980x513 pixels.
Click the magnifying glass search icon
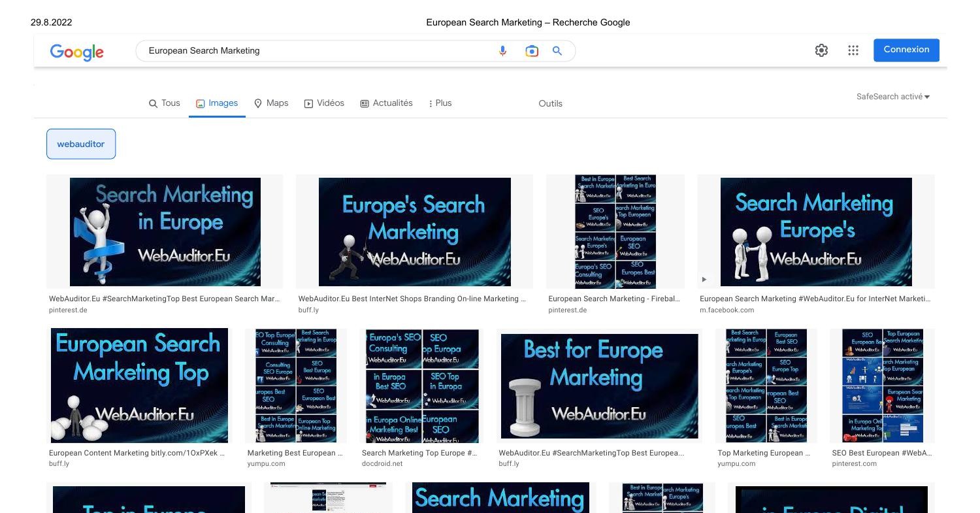(557, 50)
